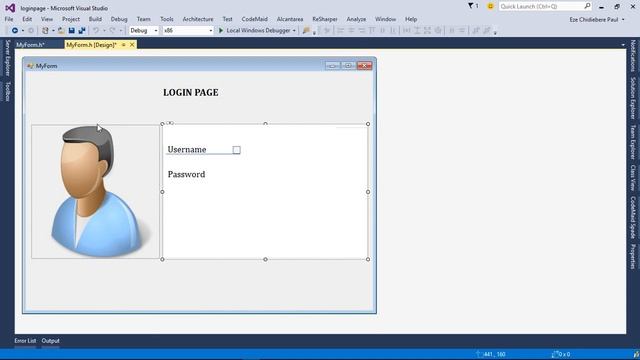
Task: Open the Undo history dropdown arrow
Action: 104,31
